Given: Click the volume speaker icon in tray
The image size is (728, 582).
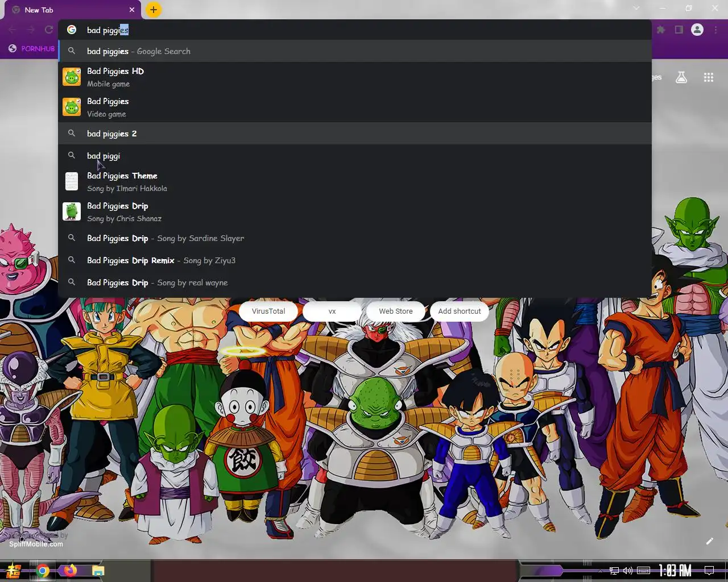Looking at the screenshot, I should [628, 571].
